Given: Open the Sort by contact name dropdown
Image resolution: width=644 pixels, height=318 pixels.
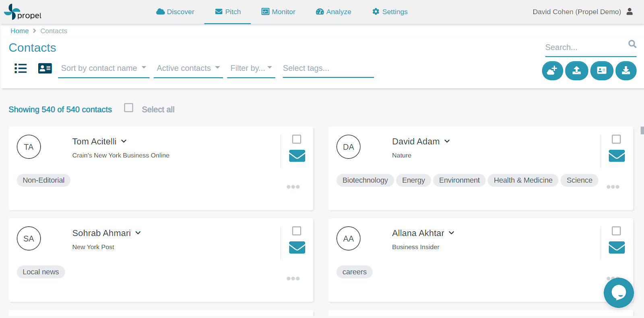Looking at the screenshot, I should pos(104,69).
